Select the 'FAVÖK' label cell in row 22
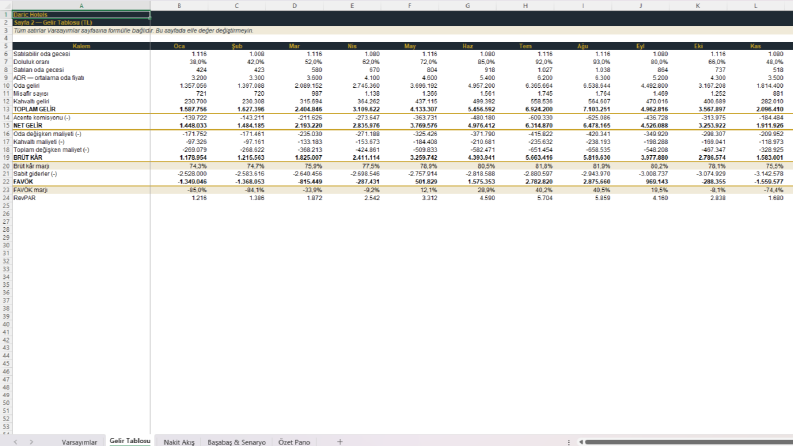The image size is (793, 446). coord(81,182)
